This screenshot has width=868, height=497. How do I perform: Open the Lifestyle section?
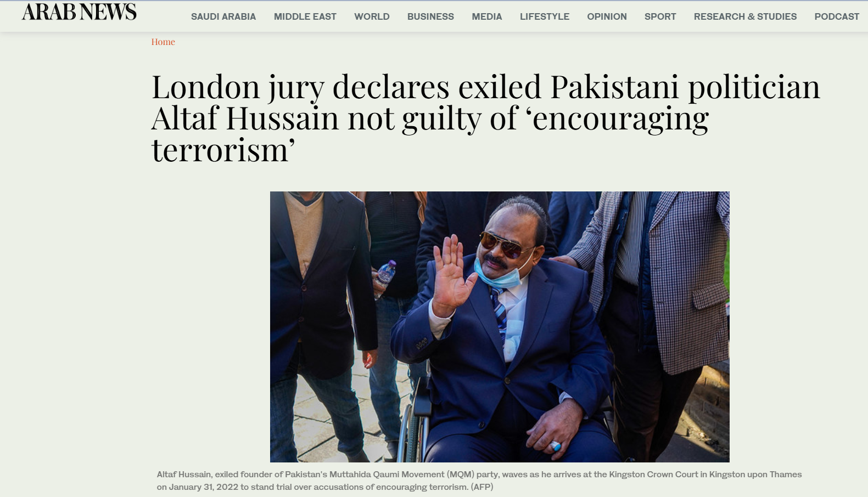tap(545, 16)
